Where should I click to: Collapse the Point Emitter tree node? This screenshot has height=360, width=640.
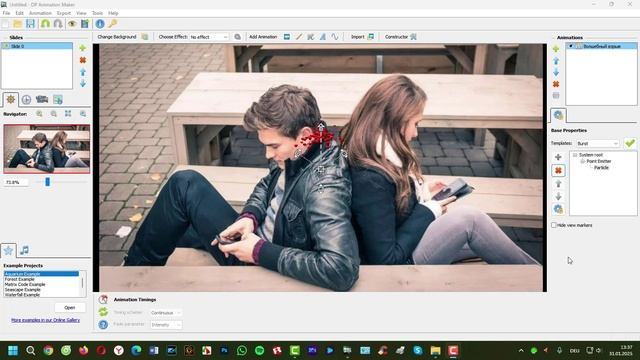[583, 162]
